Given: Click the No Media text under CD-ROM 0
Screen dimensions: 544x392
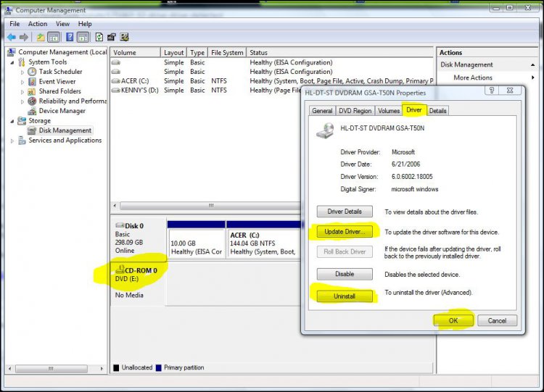Looking at the screenshot, I should (x=129, y=296).
